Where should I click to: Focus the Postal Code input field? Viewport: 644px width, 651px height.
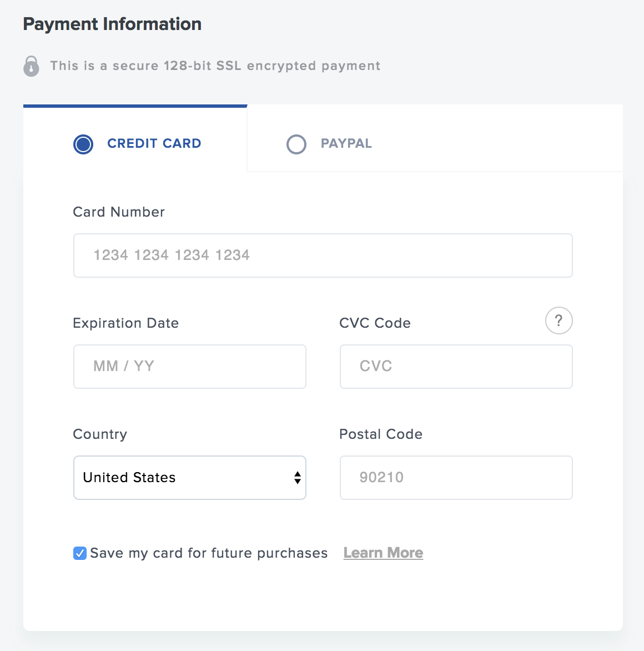456,478
